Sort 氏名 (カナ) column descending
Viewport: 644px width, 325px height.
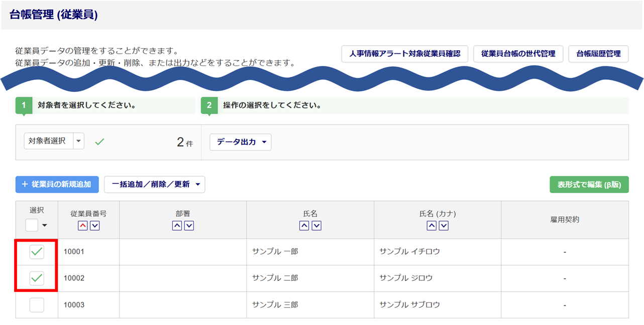tap(444, 226)
